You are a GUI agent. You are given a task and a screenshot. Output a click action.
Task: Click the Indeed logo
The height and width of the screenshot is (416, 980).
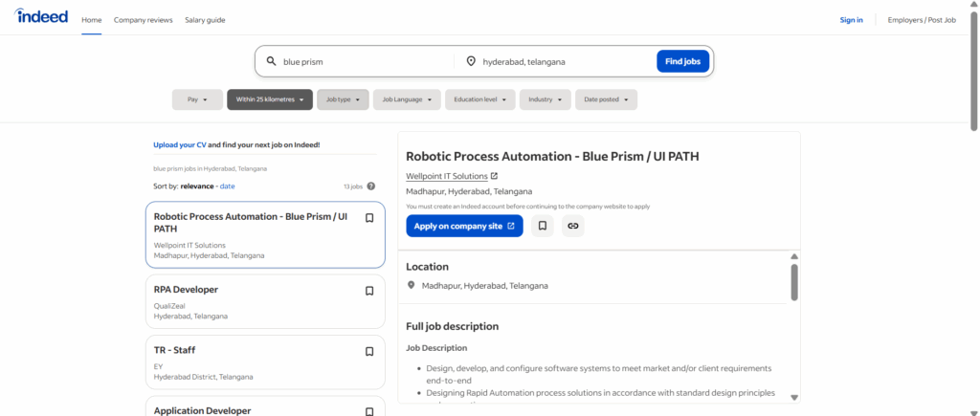(x=41, y=17)
